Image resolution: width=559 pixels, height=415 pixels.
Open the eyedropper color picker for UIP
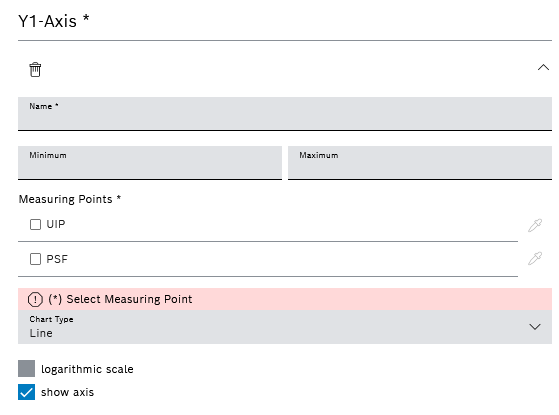(x=535, y=225)
